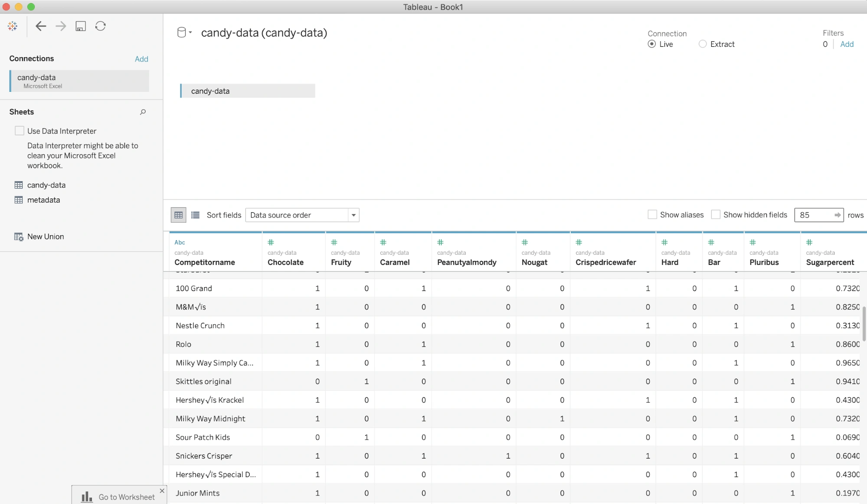Click the Tableau logo start icon

(x=13, y=26)
